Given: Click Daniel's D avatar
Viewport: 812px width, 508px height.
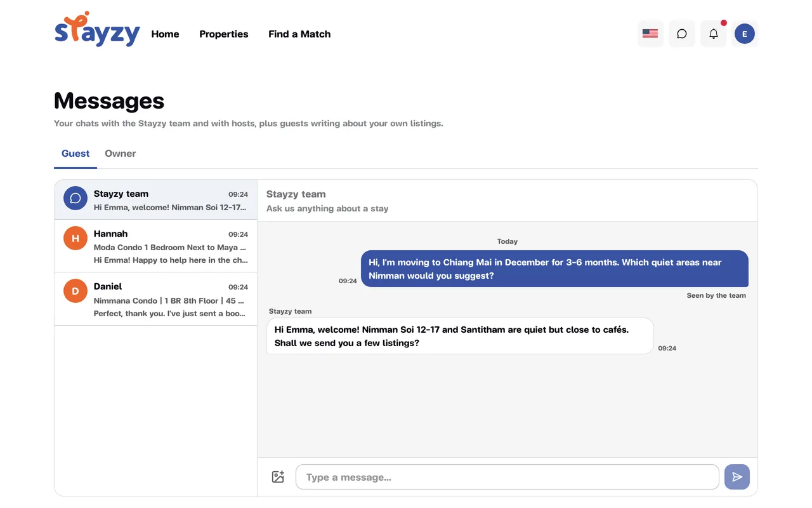Looking at the screenshot, I should 75,291.
